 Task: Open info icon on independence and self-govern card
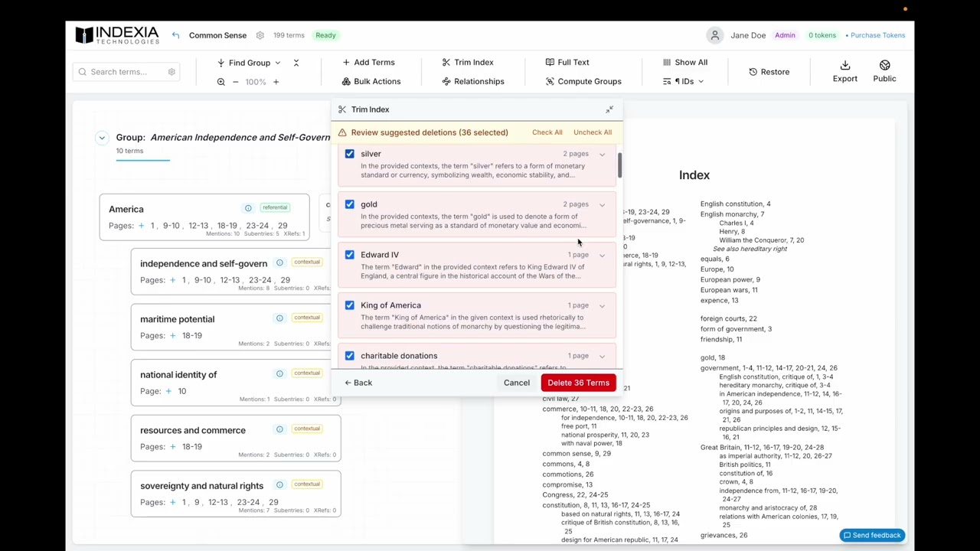pos(279,263)
